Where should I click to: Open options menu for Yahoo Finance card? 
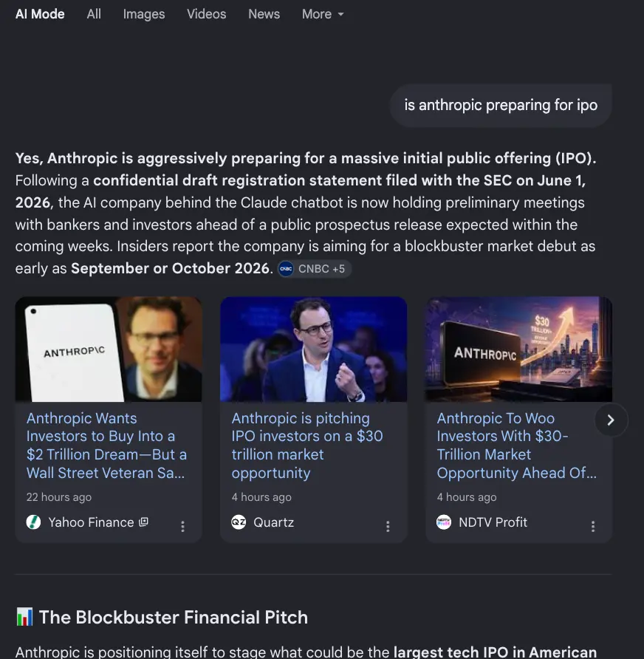click(x=182, y=526)
